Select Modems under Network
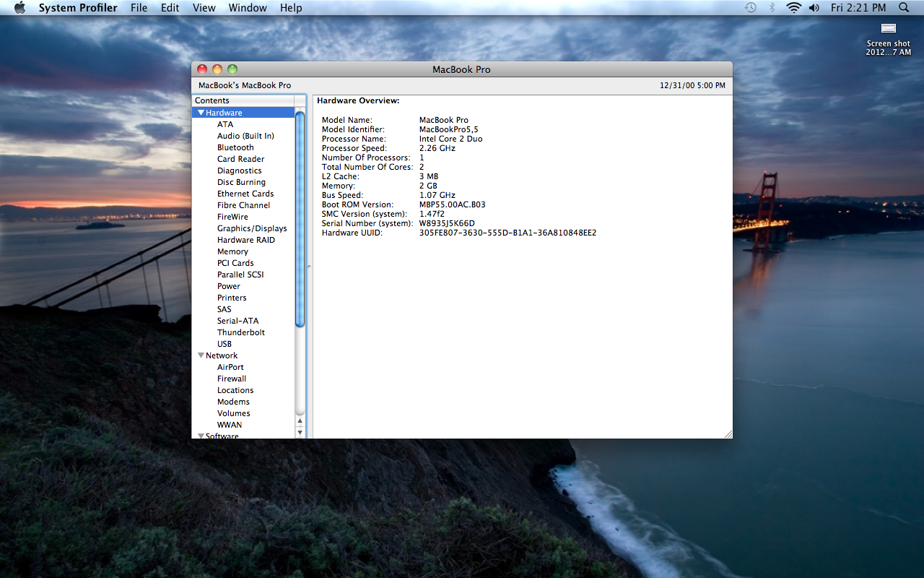Image resolution: width=924 pixels, height=578 pixels. point(233,402)
